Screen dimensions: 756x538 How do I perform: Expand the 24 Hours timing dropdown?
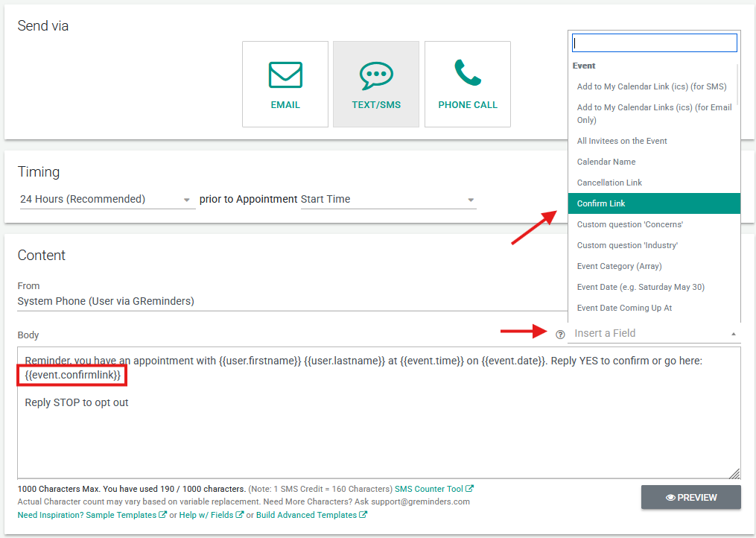click(106, 200)
